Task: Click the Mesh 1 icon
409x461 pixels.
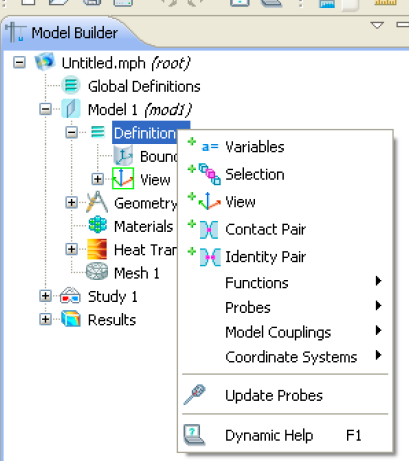Action: tap(97, 272)
